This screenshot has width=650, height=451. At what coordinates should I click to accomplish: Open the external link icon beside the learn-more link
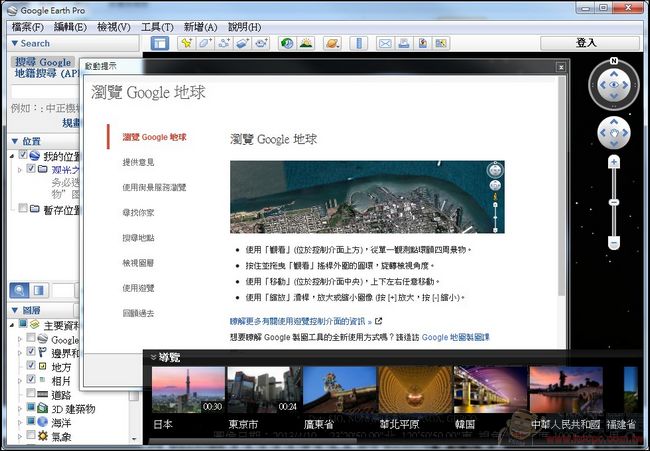(378, 321)
